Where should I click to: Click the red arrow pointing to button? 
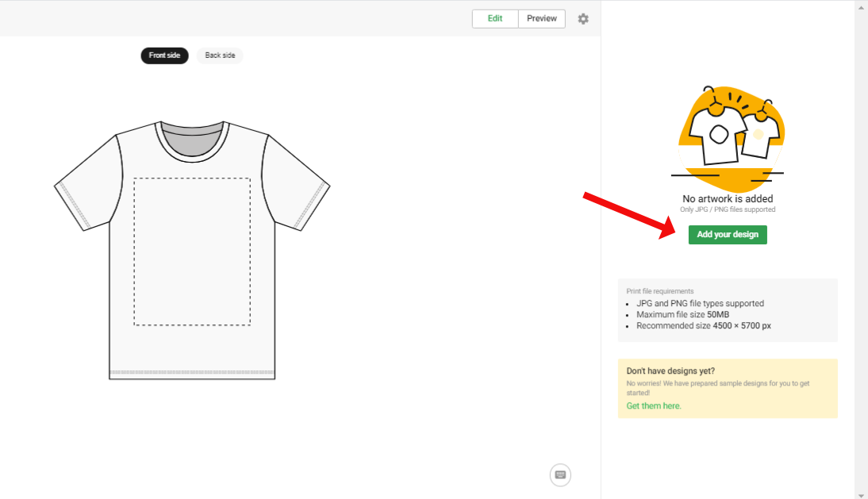(x=629, y=215)
